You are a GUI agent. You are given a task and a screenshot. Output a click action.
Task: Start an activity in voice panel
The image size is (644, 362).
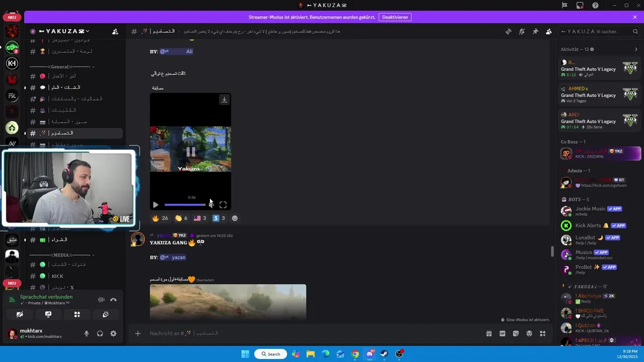point(77,314)
